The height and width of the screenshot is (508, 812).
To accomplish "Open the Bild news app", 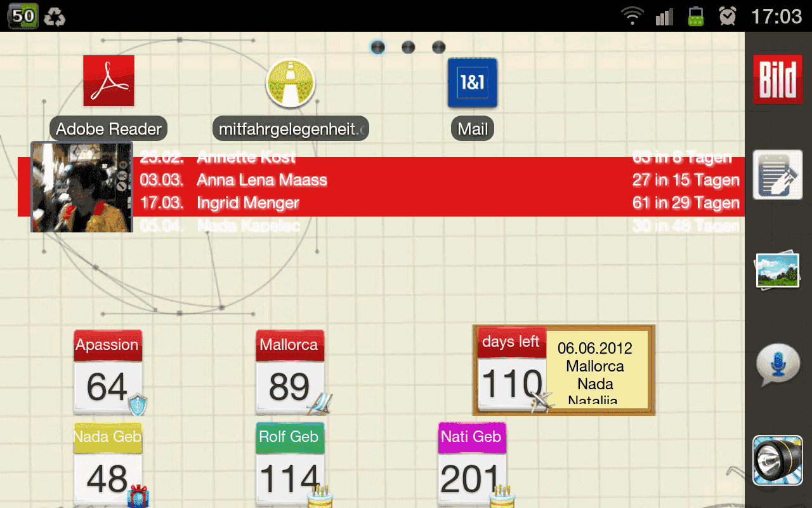I will pos(777,79).
